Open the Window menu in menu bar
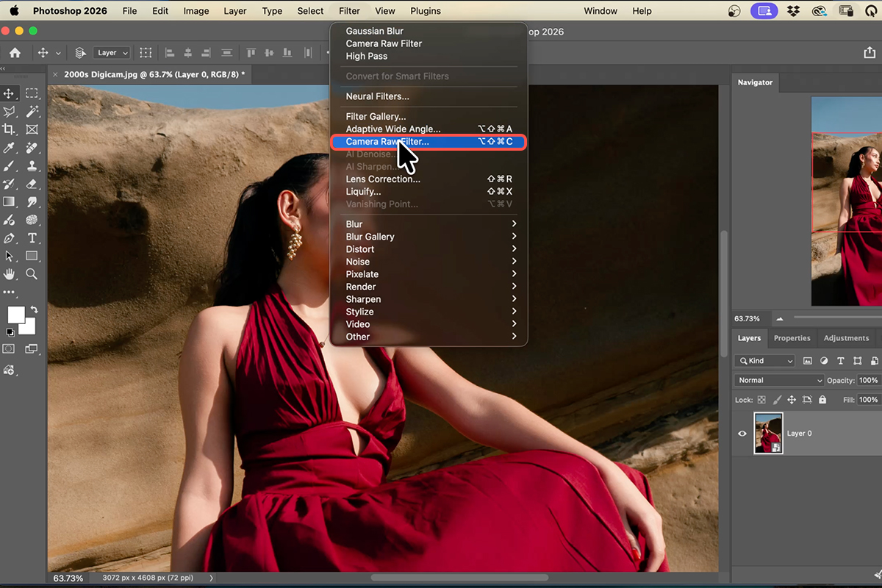Screen dimensions: 882x588 pos(600,11)
